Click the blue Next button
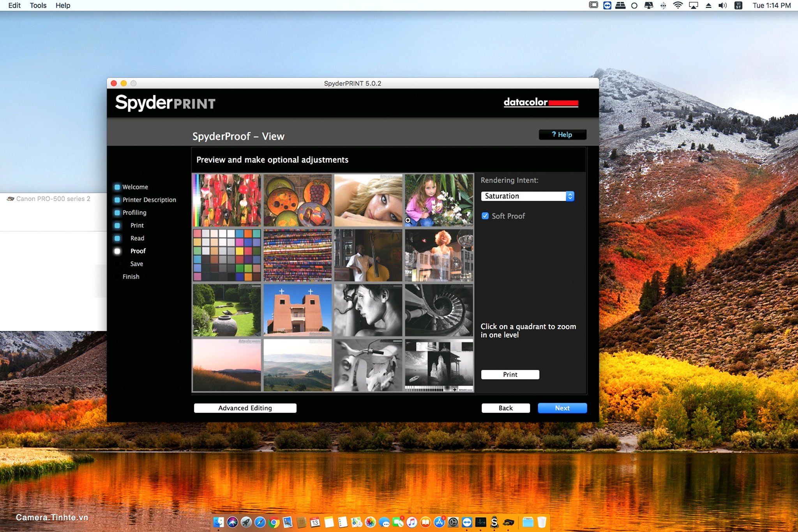Screen dimensions: 798x532 point(562,408)
